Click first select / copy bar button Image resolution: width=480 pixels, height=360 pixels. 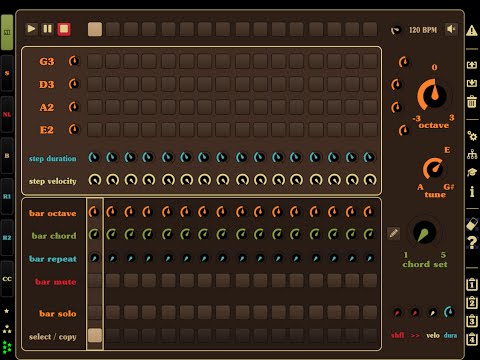95,335
